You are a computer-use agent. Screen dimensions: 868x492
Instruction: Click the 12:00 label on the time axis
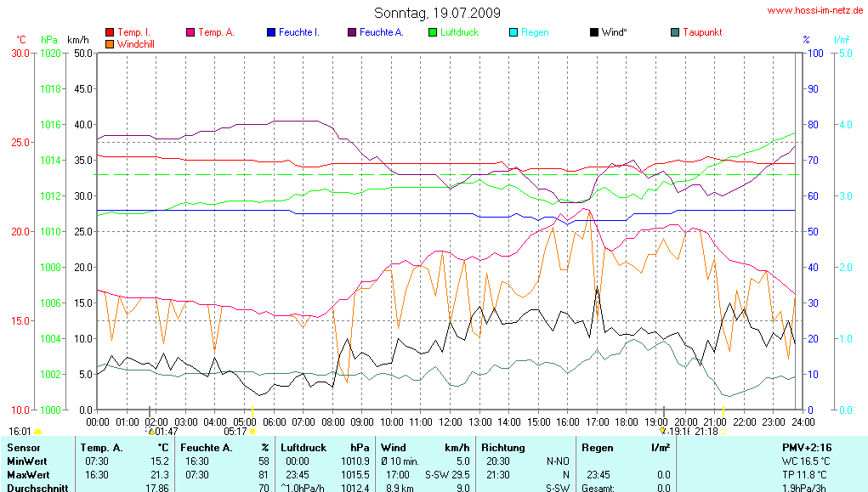coord(451,421)
